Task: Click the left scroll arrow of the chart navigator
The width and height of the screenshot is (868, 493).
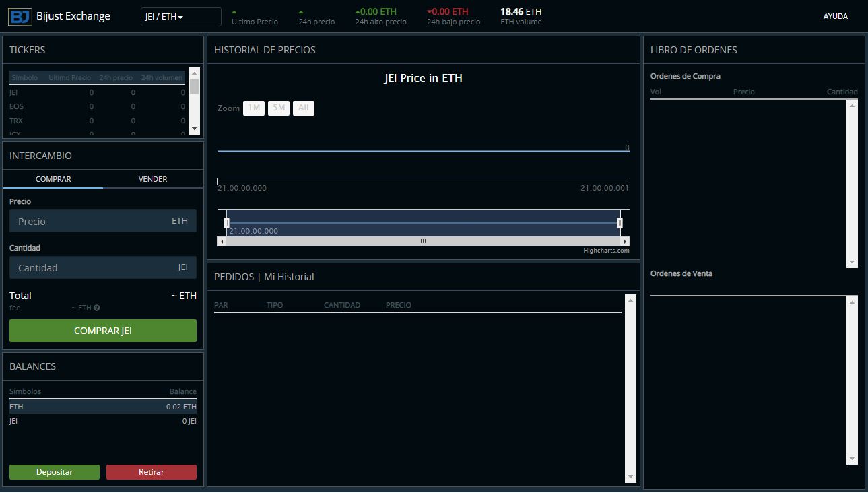Action: point(222,240)
